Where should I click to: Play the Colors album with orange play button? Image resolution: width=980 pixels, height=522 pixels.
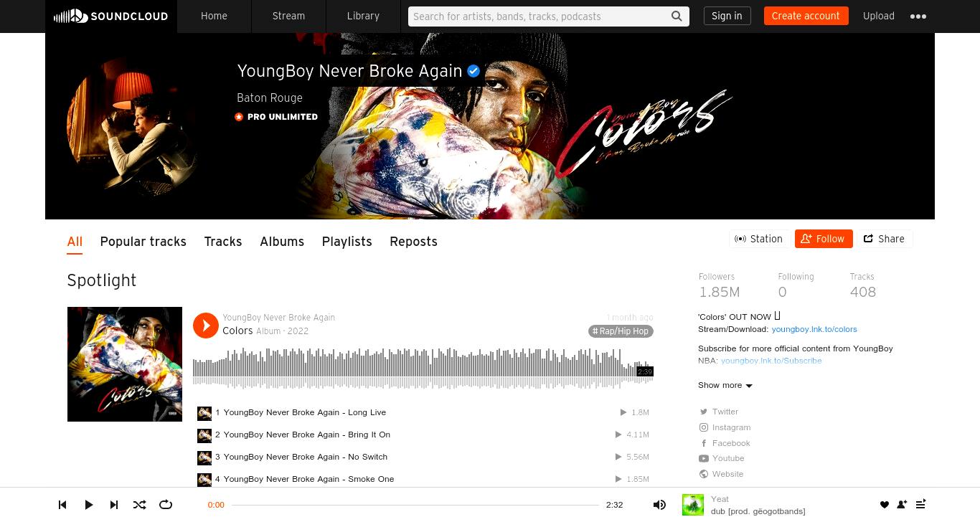click(x=205, y=326)
